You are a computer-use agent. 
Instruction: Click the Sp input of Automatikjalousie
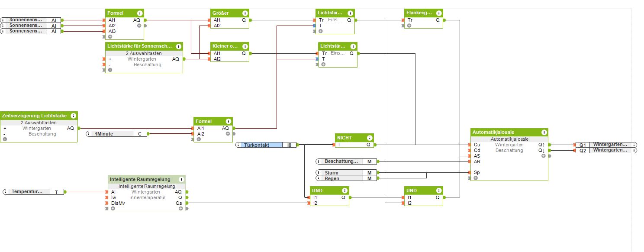477,172
